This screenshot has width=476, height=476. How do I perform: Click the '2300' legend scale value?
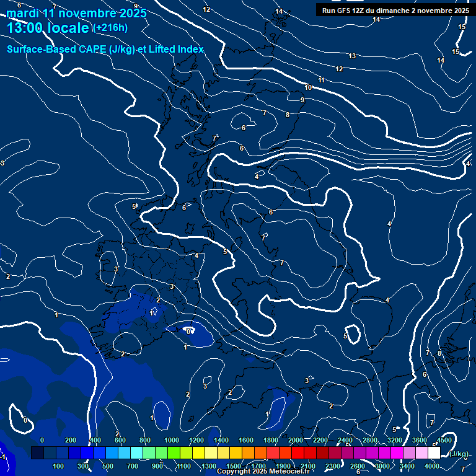pos(333,466)
